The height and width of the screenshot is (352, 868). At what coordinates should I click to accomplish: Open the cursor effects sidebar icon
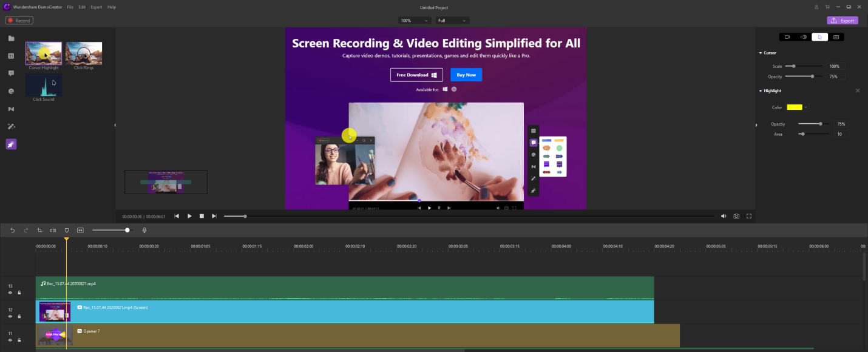(11, 144)
